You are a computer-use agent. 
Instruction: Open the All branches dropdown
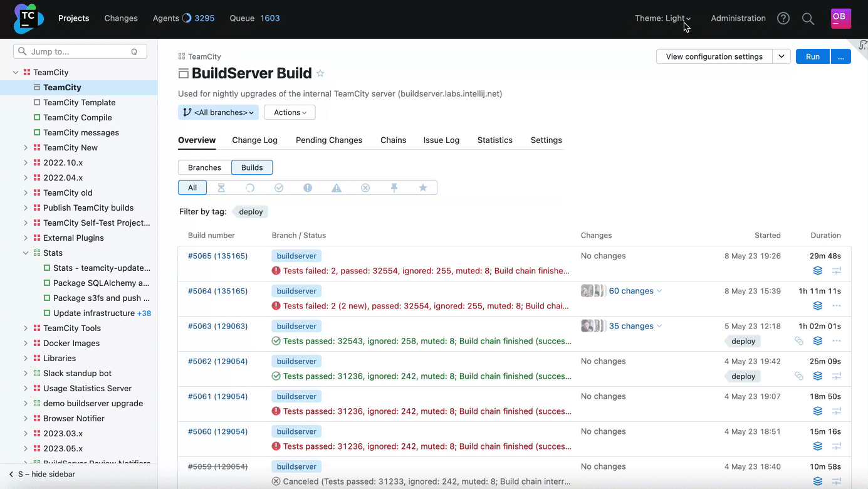218,112
